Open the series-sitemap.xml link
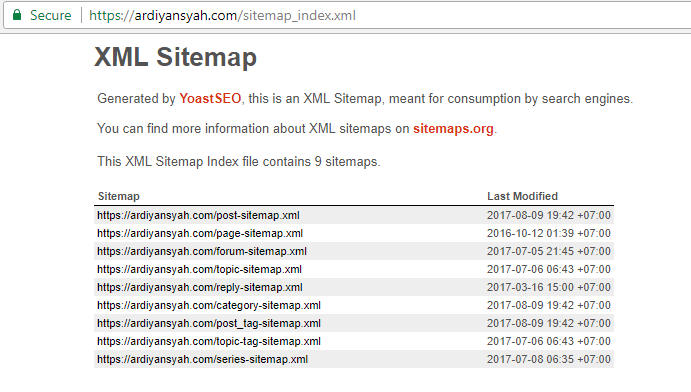Viewport: 691px width, 392px height. (x=202, y=359)
